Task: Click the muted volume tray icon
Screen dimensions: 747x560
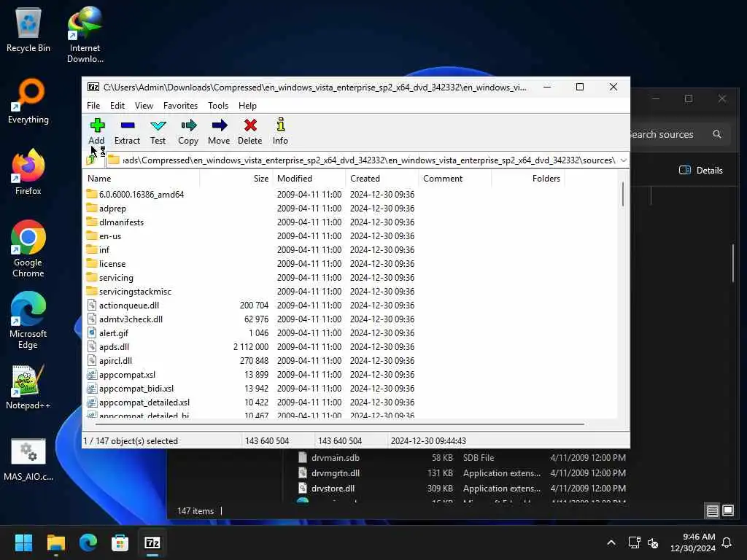Action: point(653,542)
